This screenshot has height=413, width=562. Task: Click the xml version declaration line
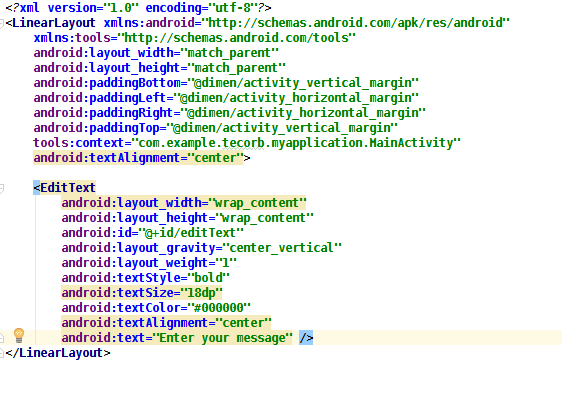[139, 8]
